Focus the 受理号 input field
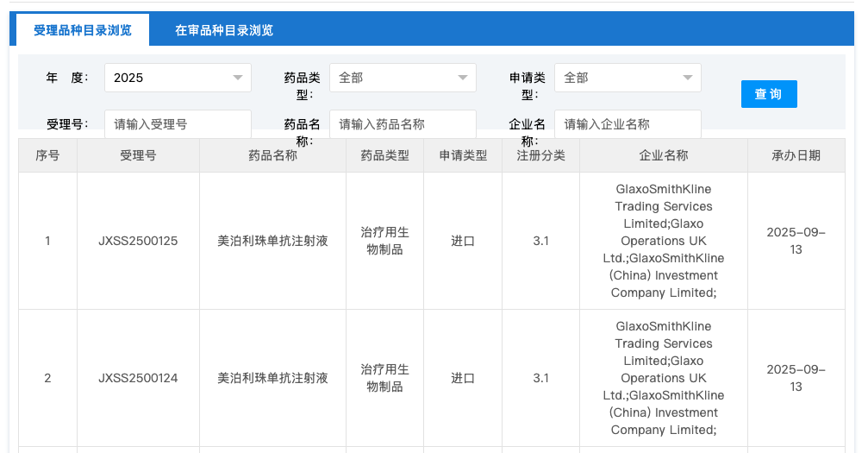868x453 pixels. (x=178, y=124)
